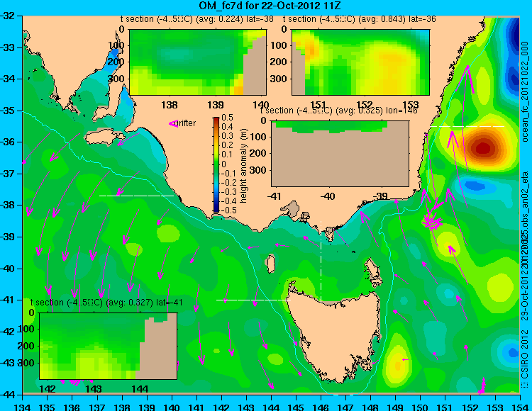
Task: Click the height anomaly vertical color bar
Action: tap(216, 164)
